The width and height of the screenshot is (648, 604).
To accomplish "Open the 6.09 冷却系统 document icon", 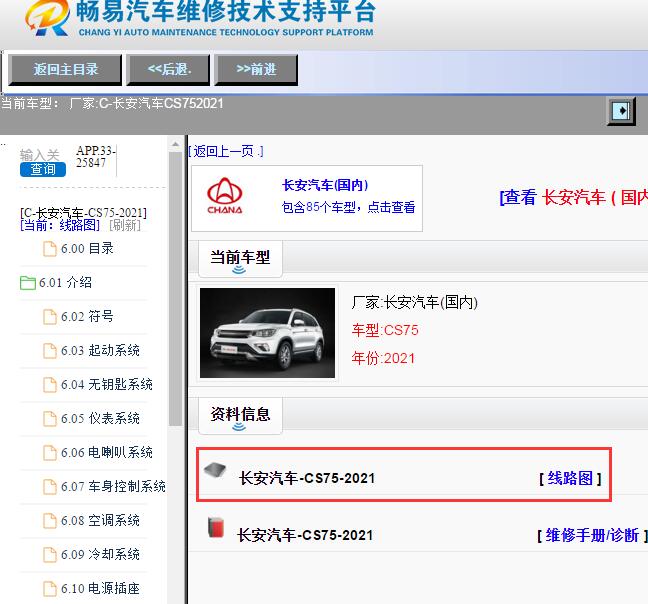I will click(50, 554).
